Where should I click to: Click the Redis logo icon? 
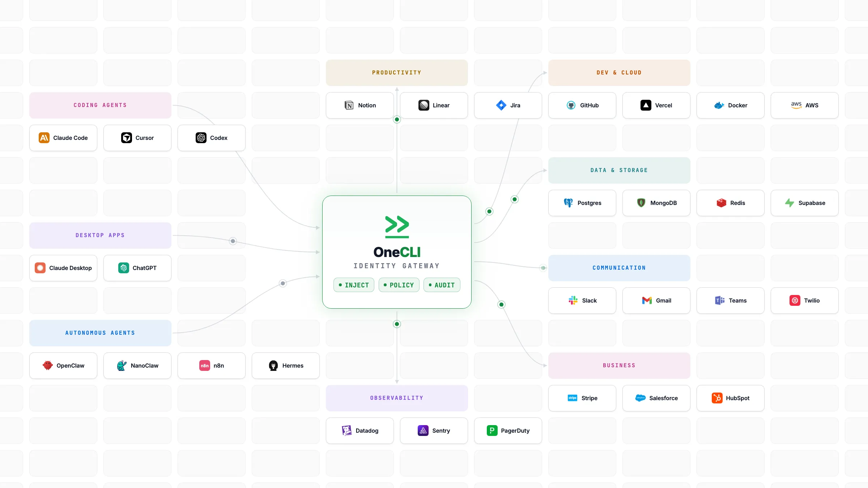[x=721, y=203]
